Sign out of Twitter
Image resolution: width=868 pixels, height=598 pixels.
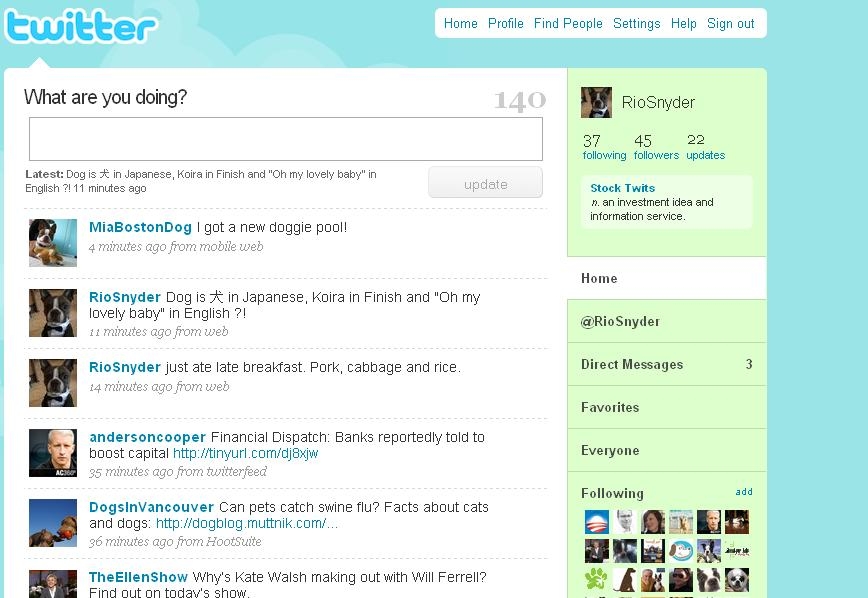pos(731,24)
